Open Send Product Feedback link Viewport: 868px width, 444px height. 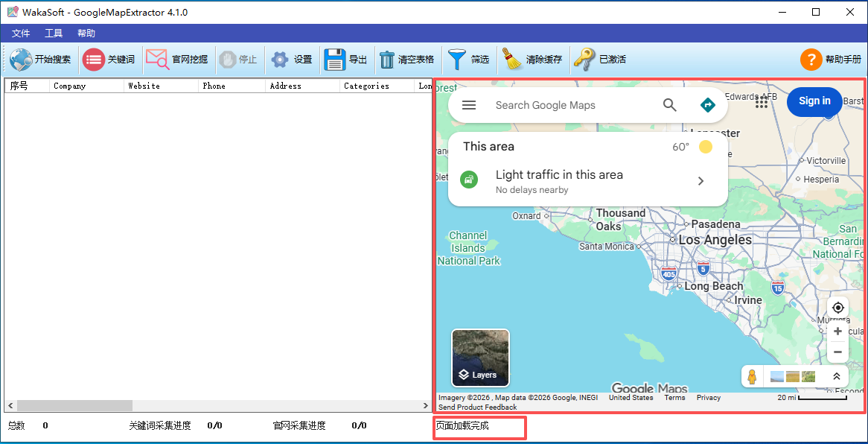477,407
